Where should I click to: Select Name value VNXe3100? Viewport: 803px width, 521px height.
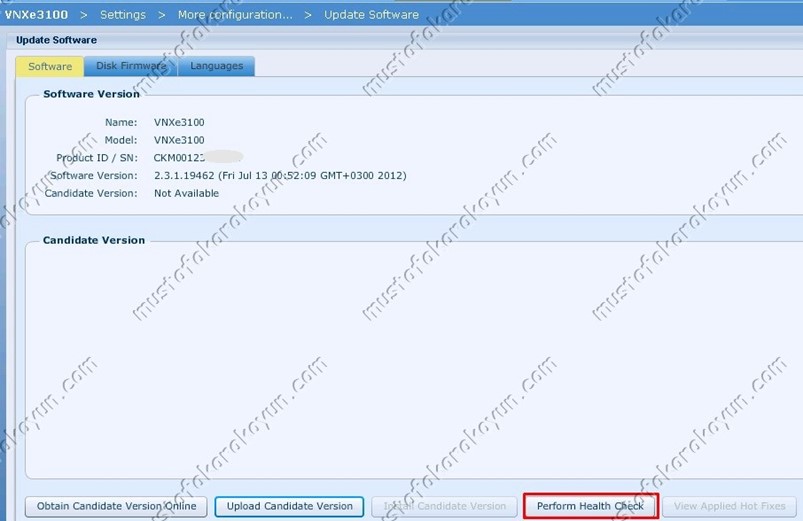point(179,122)
